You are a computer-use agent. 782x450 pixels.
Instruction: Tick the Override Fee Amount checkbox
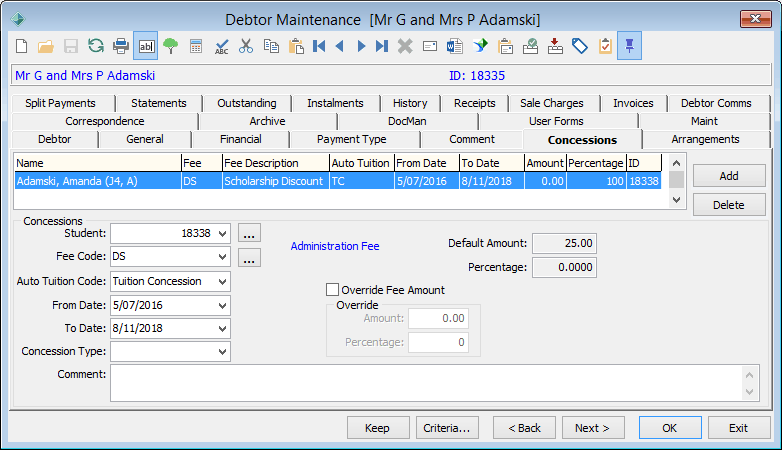coord(332,290)
